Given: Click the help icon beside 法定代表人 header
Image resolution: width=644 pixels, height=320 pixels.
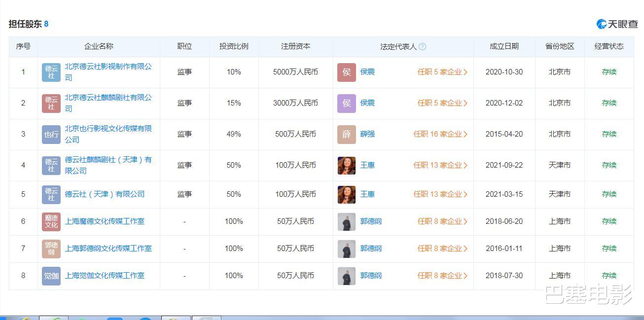Looking at the screenshot, I should click(x=422, y=46).
